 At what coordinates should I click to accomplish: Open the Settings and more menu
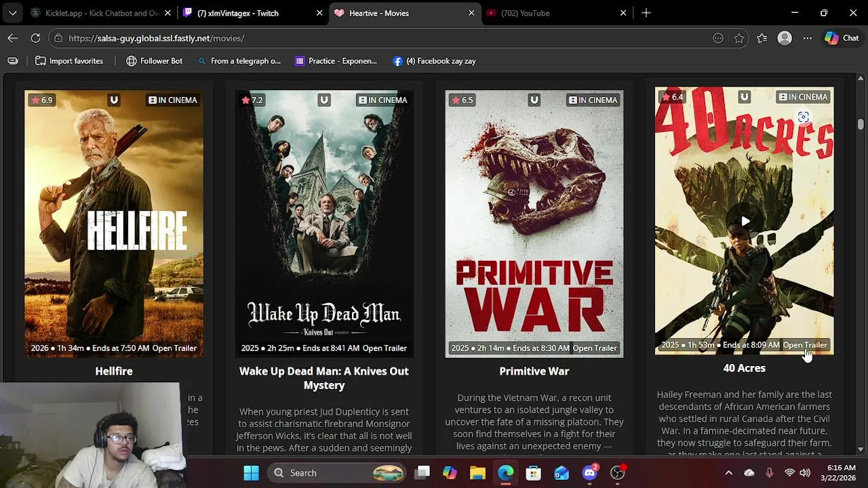pyautogui.click(x=807, y=38)
